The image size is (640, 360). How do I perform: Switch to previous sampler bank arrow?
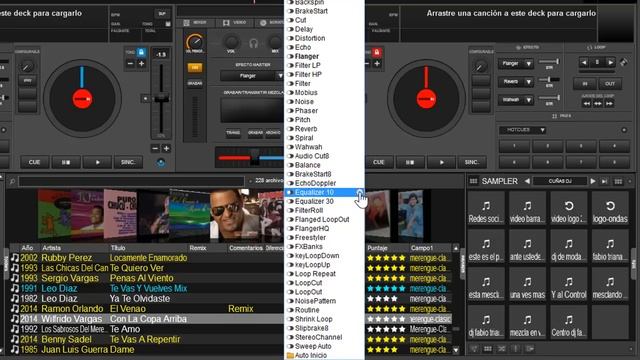tap(527, 181)
